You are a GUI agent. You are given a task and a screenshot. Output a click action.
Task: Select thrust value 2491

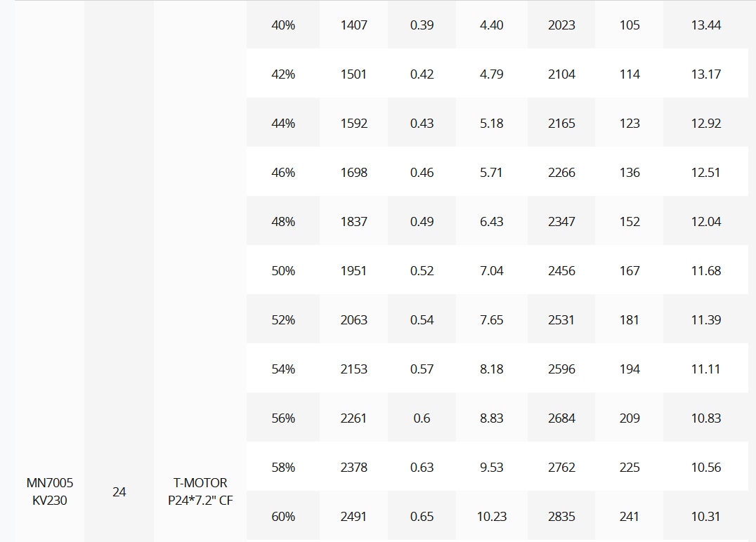353,517
